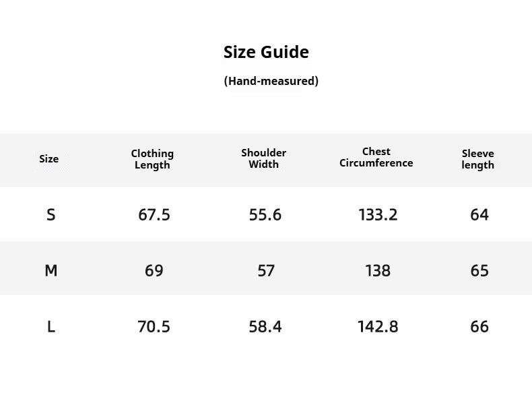Select the Clothing Length column header
The height and width of the screenshot is (393, 532).
pyautogui.click(x=152, y=159)
